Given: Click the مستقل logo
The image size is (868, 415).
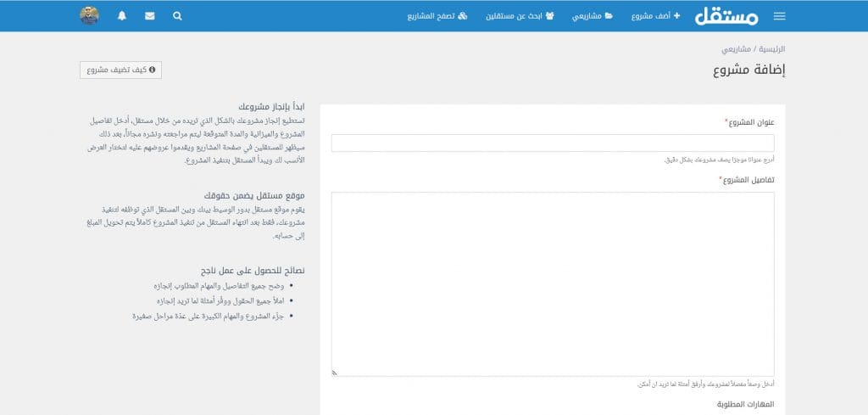Looking at the screenshot, I should pos(726,16).
